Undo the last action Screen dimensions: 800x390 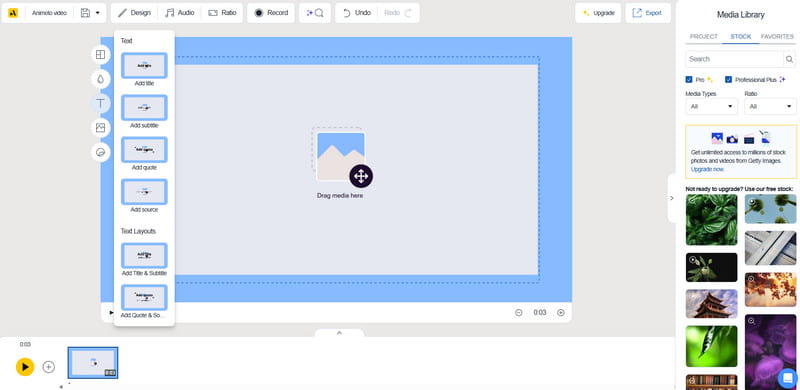[356, 13]
